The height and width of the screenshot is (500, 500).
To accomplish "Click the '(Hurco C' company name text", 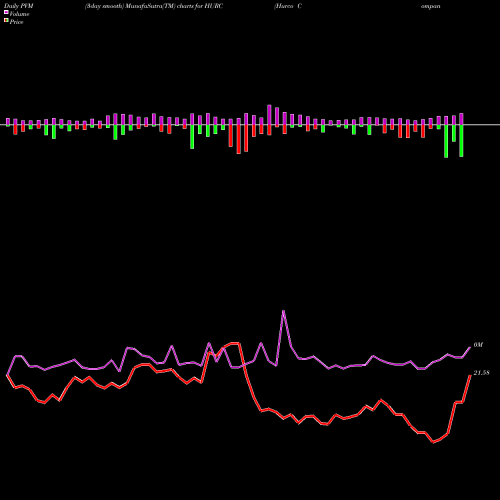I will pyautogui.click(x=288, y=6).
